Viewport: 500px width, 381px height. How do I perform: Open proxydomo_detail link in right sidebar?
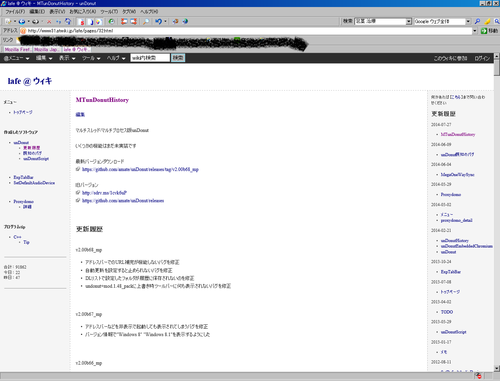pos(456,220)
